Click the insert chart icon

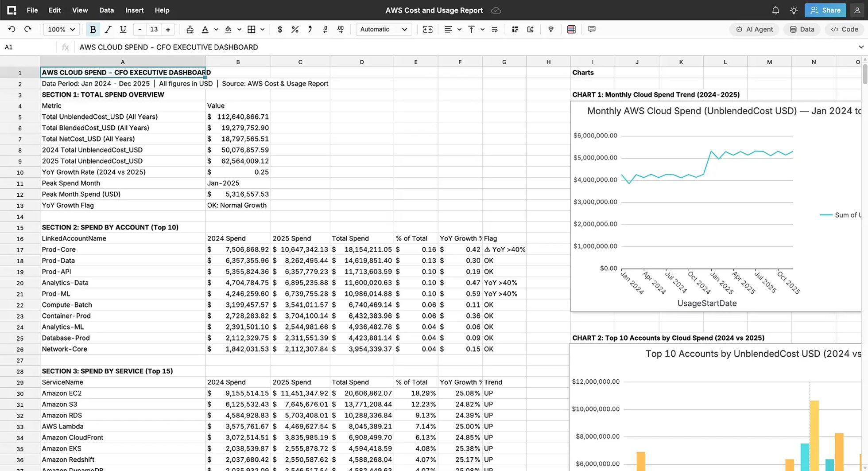(x=530, y=29)
